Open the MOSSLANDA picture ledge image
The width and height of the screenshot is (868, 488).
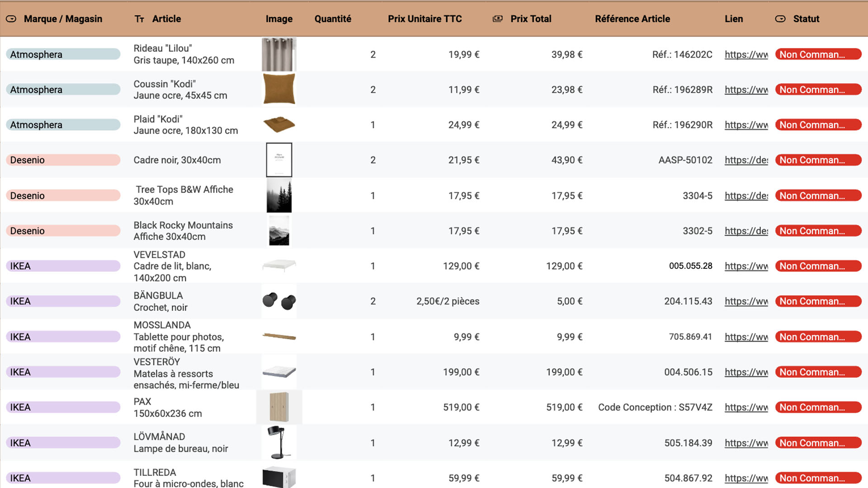[279, 337]
